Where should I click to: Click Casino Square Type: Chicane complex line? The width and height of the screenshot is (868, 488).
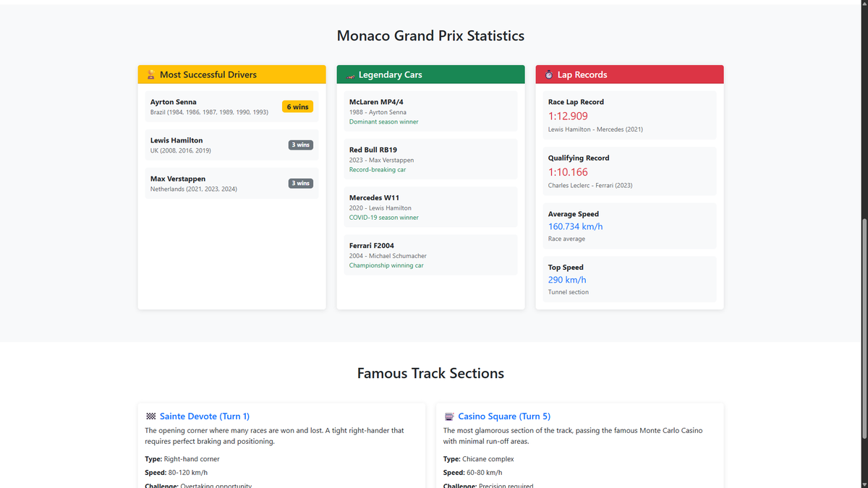479,459
